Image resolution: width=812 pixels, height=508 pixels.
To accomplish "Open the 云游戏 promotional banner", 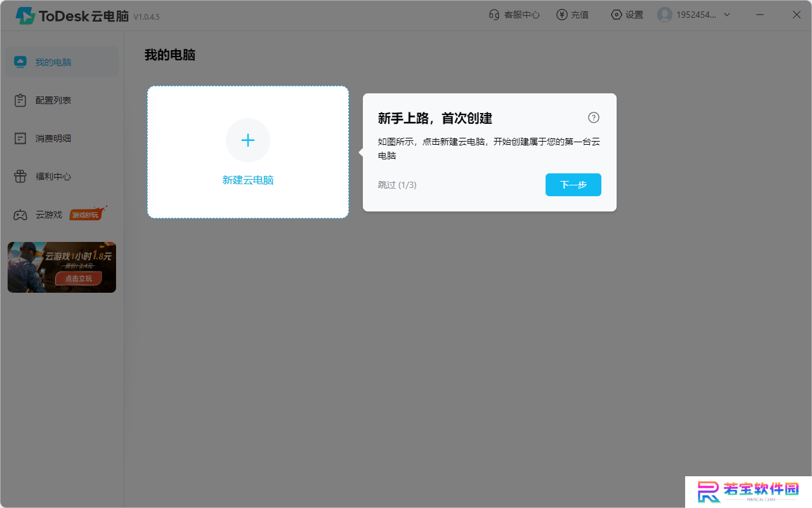I will [62, 267].
